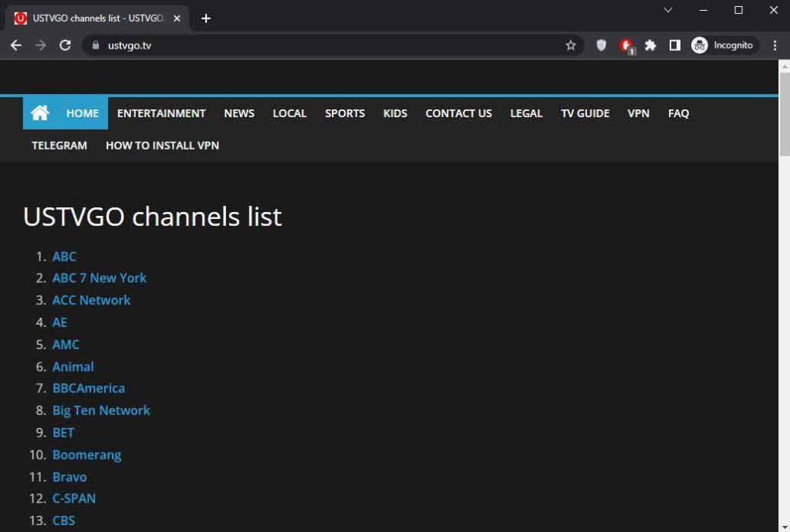This screenshot has width=790, height=532.
Task: Open the Extensions puzzle-piece icon
Action: (650, 45)
